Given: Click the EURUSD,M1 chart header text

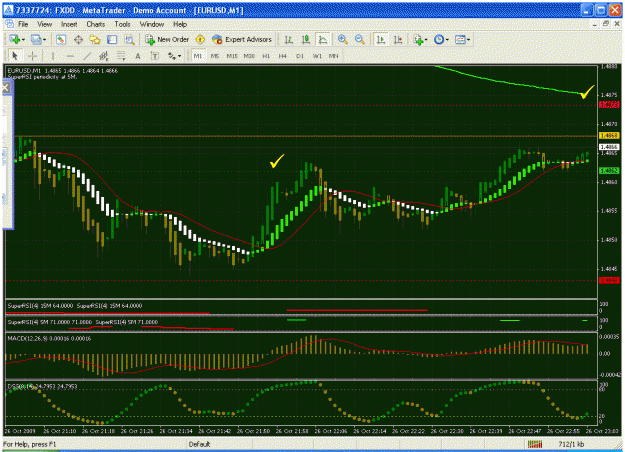Looking at the screenshot, I should 63,71.
